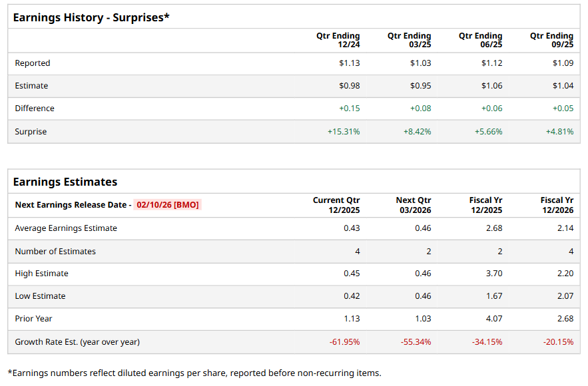Select the +0.08 difference value
The image size is (588, 386).
[420, 108]
